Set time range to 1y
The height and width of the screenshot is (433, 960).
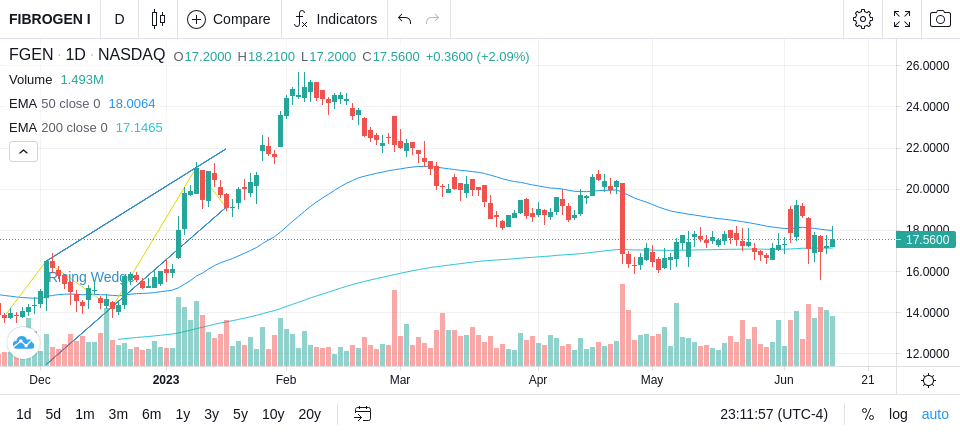(182, 414)
